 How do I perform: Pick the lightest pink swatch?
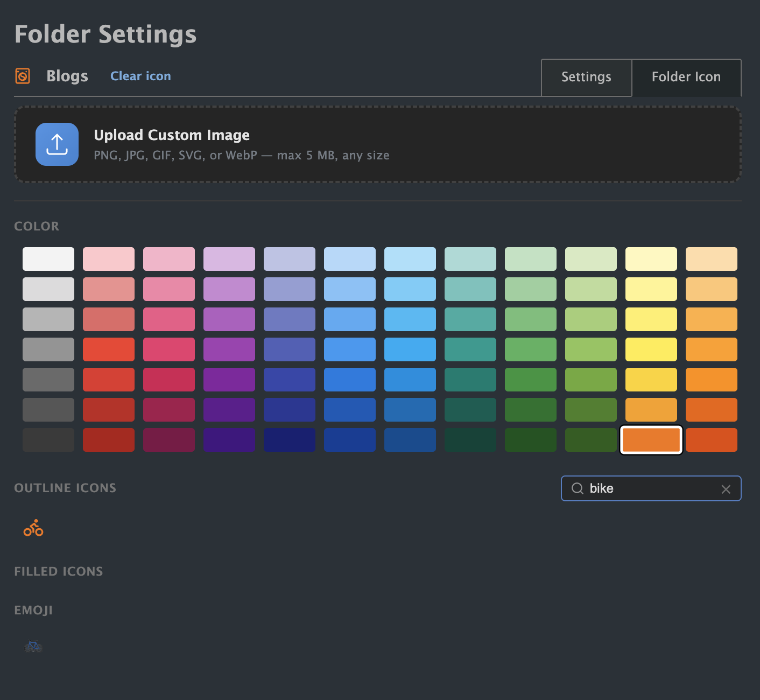pos(109,259)
